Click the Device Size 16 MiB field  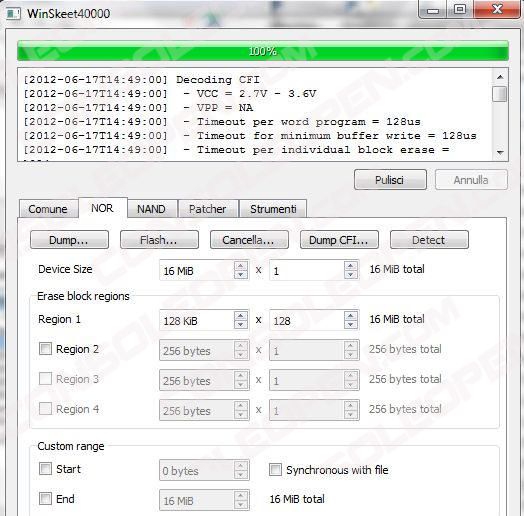point(197,270)
